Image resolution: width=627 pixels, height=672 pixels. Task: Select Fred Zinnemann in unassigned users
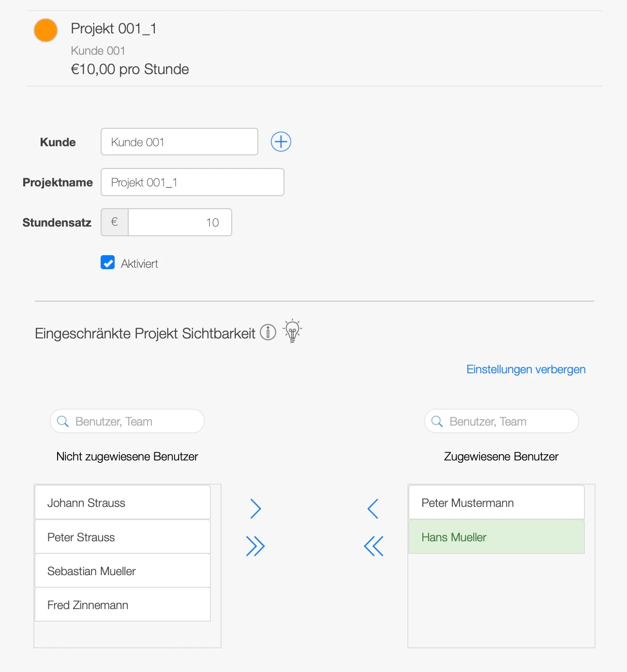coord(122,604)
